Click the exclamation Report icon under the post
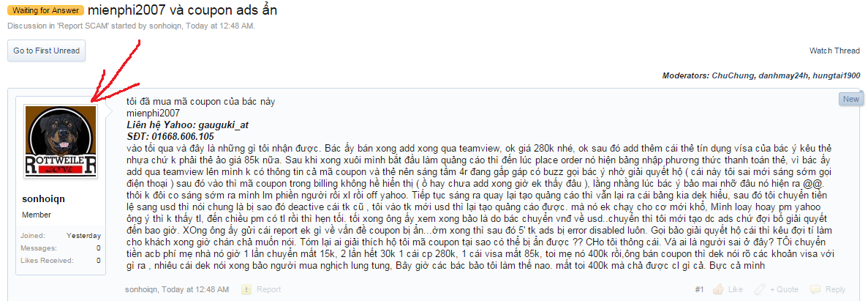 point(247,289)
